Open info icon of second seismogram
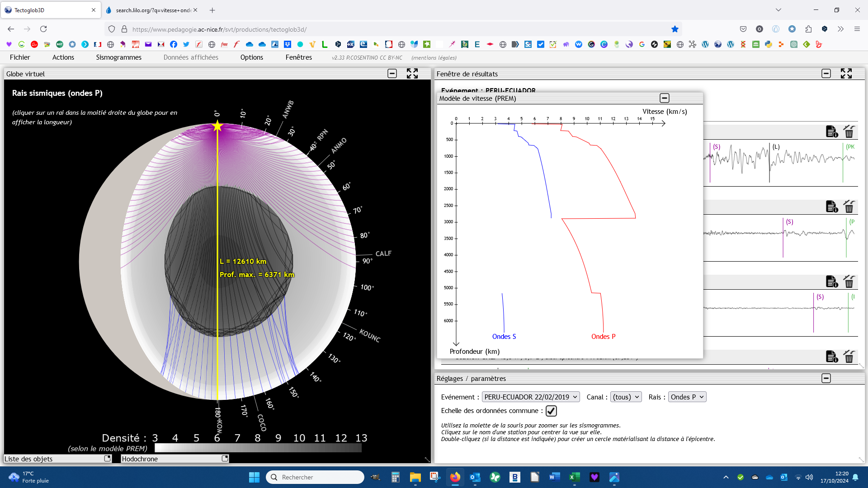 coord(831,206)
